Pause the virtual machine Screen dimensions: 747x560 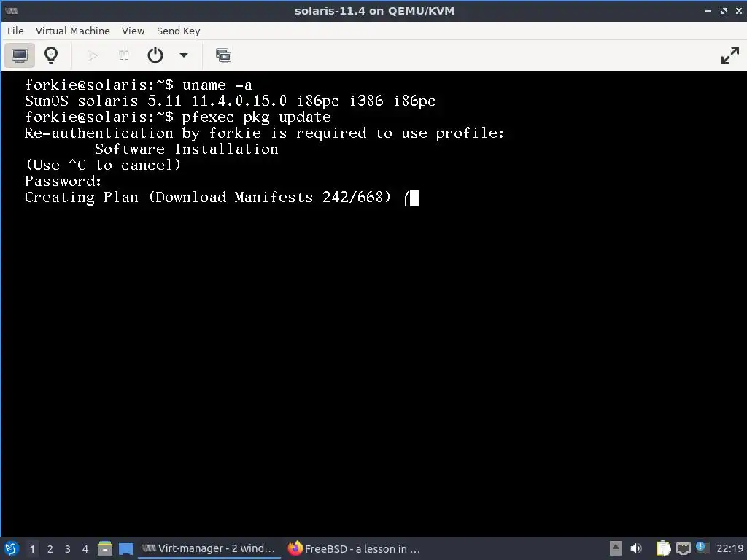[x=124, y=55]
